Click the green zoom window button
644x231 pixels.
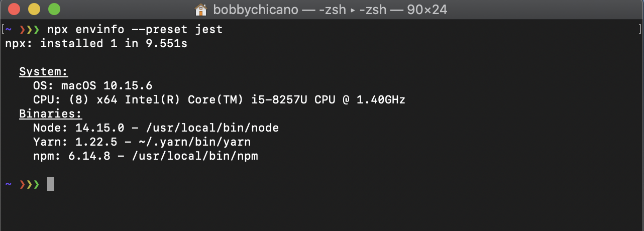coord(54,10)
